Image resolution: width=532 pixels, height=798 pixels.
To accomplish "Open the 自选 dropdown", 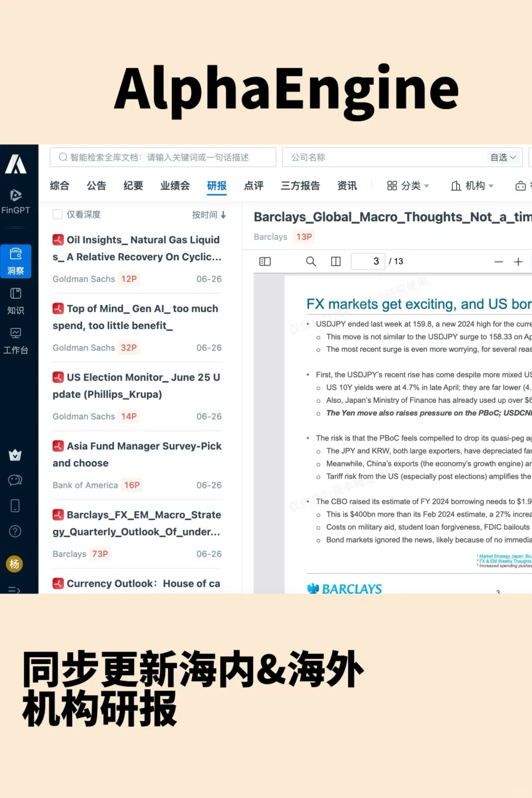I will click(503, 157).
